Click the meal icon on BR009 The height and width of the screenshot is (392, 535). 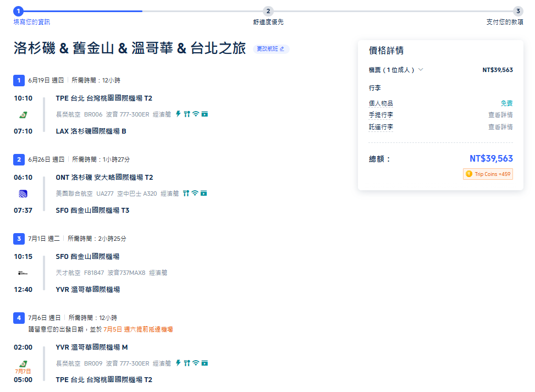pos(186,363)
